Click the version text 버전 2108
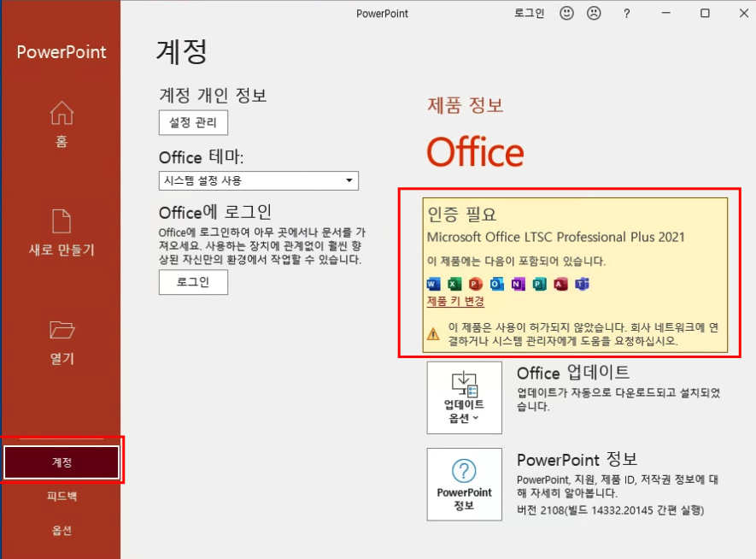The width and height of the screenshot is (756, 559). tap(611, 510)
